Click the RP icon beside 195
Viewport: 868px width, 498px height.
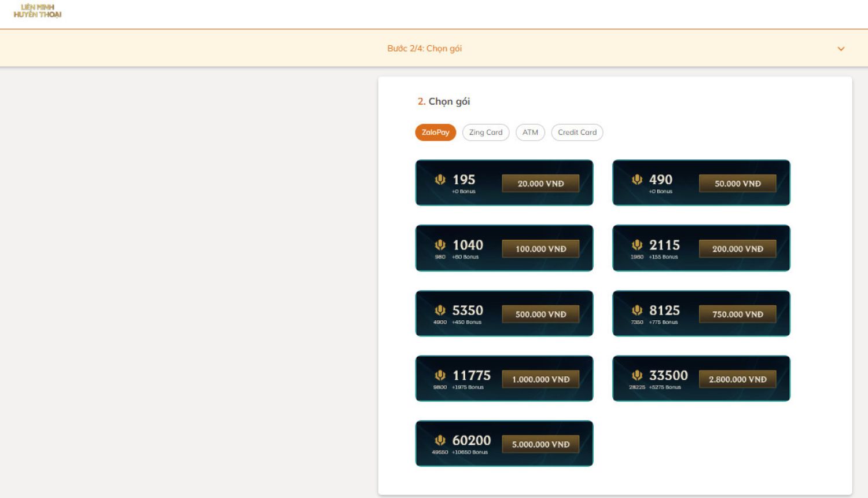click(440, 180)
